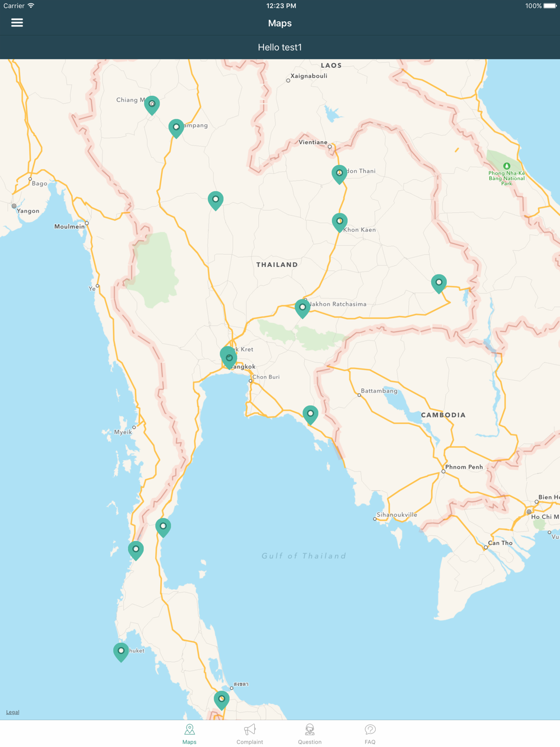Tap the map pin at Bangkok

tap(228, 358)
